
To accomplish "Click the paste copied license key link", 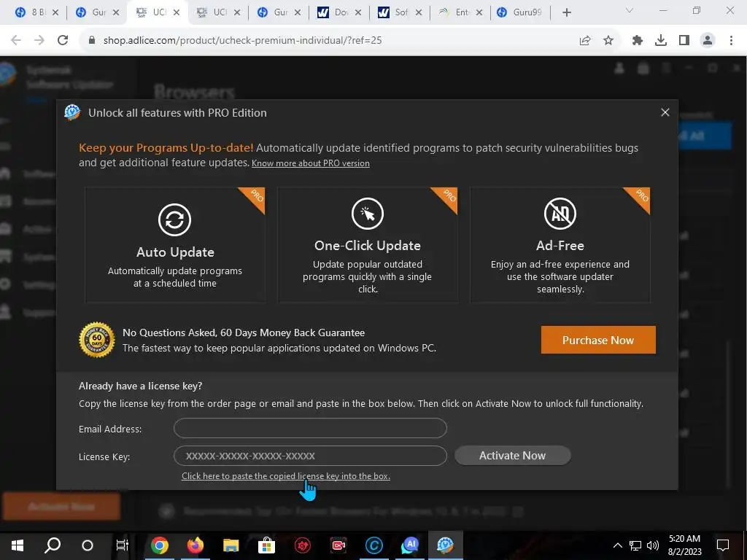I will click(286, 476).
